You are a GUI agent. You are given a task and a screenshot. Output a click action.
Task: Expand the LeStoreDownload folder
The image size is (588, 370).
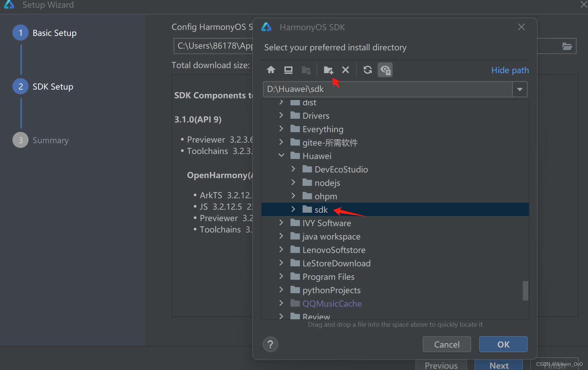pos(281,263)
